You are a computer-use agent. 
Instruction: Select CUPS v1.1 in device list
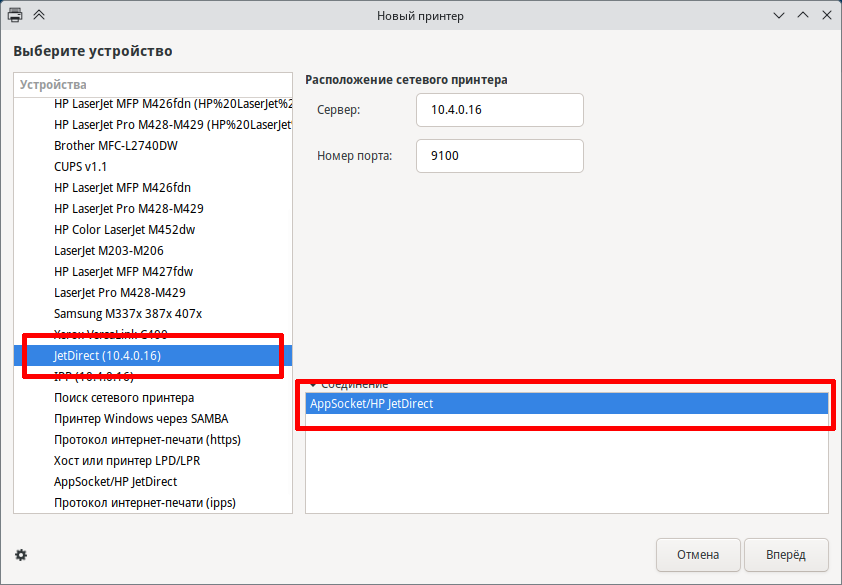pos(80,166)
